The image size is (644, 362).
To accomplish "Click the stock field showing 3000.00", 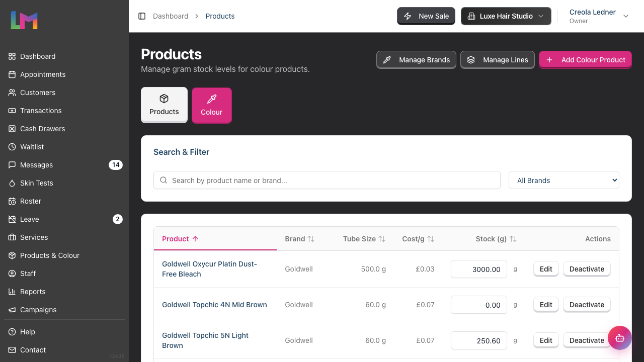I will [x=479, y=269].
